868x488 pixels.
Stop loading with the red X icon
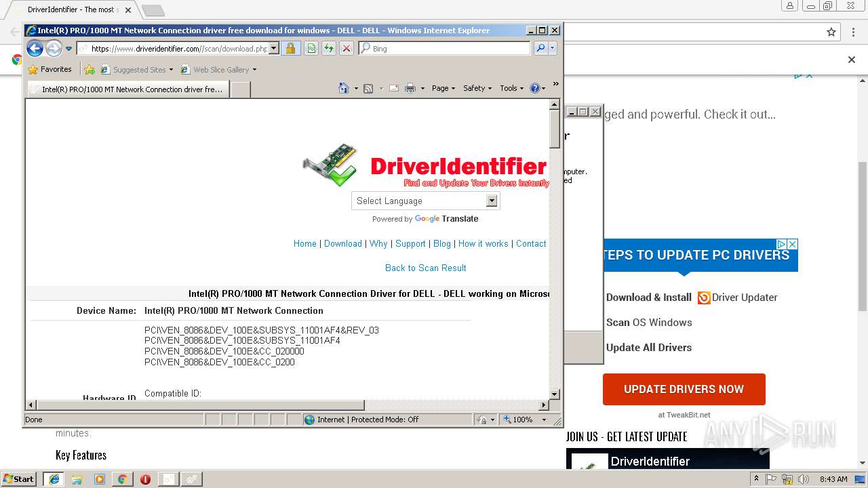coord(346,48)
